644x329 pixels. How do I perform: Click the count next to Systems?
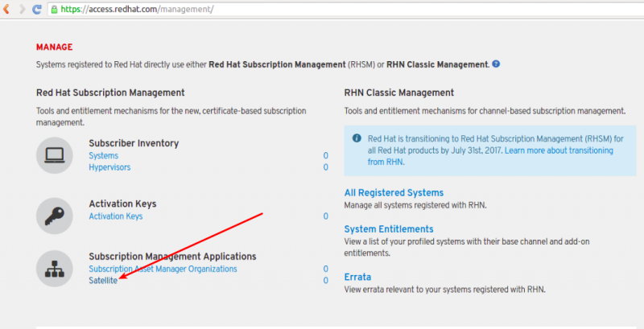pyautogui.click(x=326, y=155)
